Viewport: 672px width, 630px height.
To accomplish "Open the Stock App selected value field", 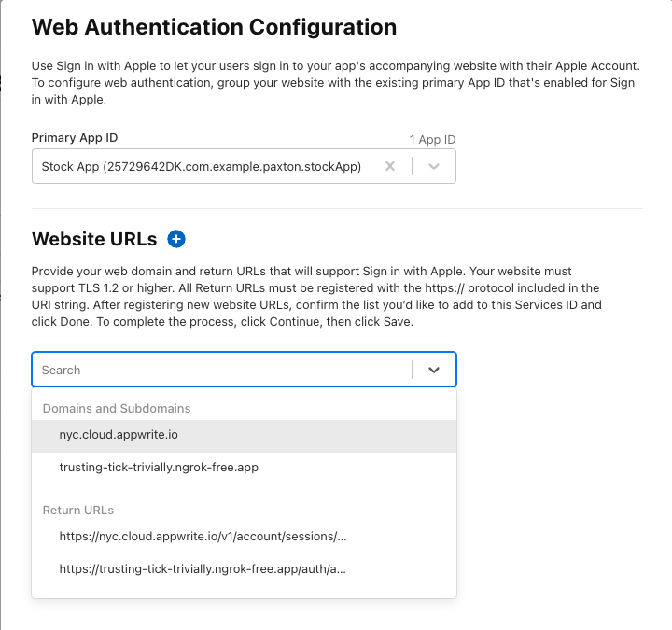I will coord(202,166).
